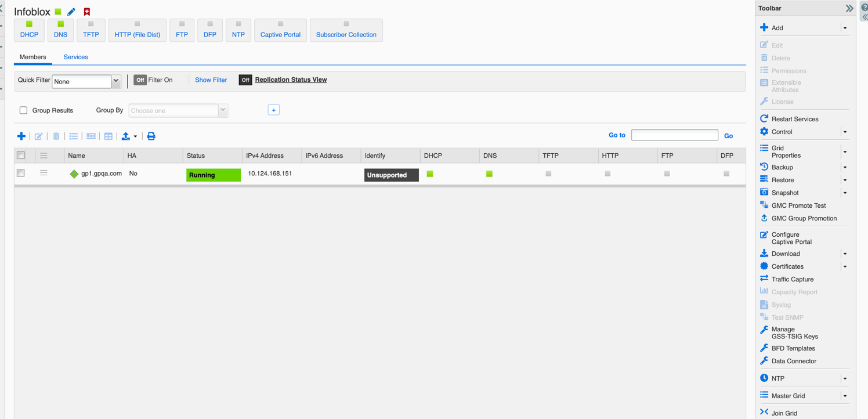The width and height of the screenshot is (868, 419).
Task: Click Snapshot in the Toolbar
Action: coord(785,193)
